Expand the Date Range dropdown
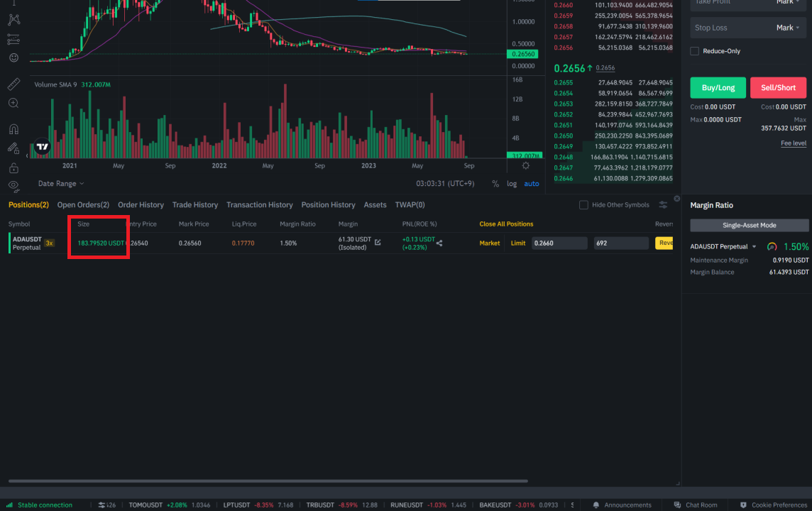The height and width of the screenshot is (511, 812). tap(60, 184)
